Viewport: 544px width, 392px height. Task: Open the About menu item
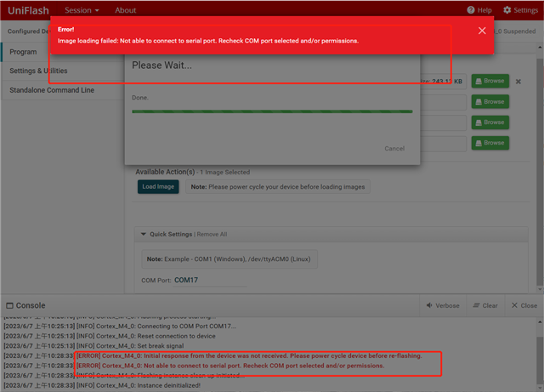pyautogui.click(x=126, y=10)
